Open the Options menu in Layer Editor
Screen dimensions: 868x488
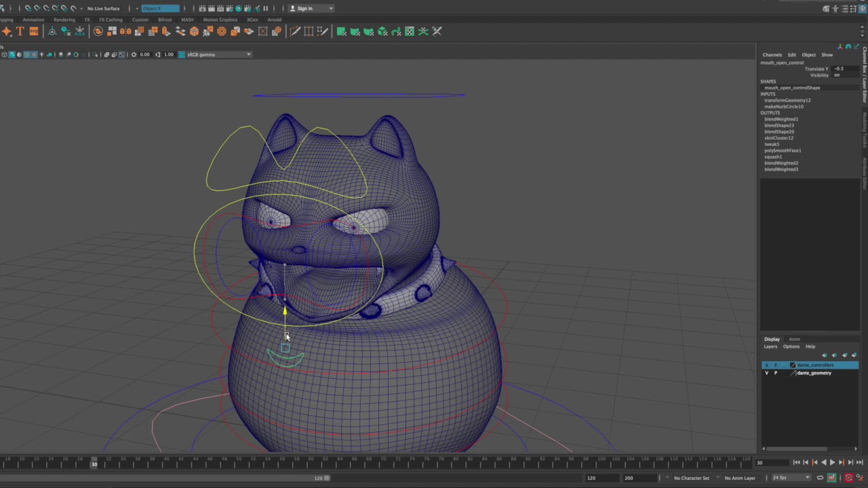[791, 346]
